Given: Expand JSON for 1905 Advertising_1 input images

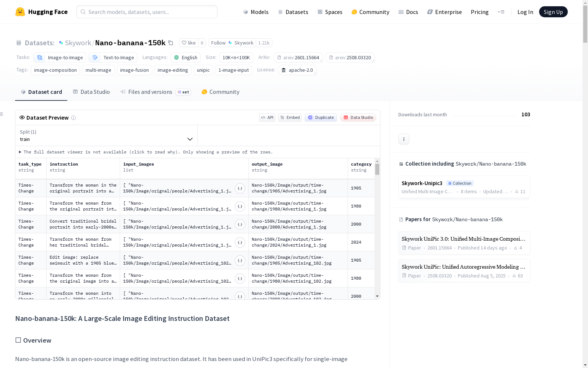Looking at the screenshot, I should point(240,188).
